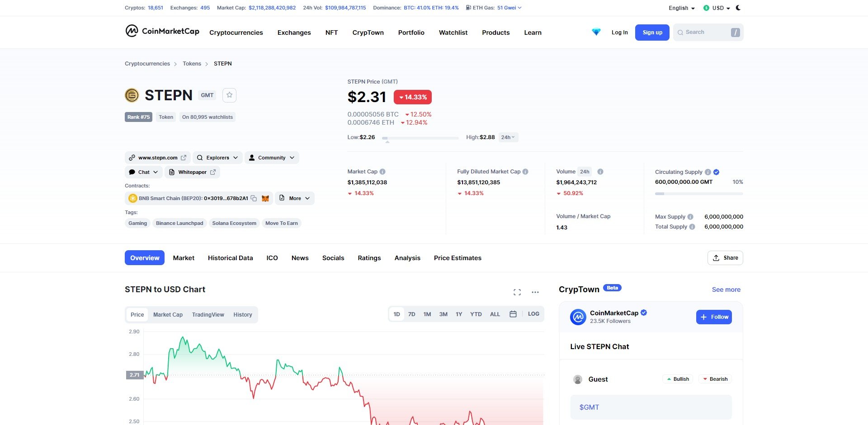Click the Guest avatar icon
The width and height of the screenshot is (868, 425).
pyautogui.click(x=578, y=379)
